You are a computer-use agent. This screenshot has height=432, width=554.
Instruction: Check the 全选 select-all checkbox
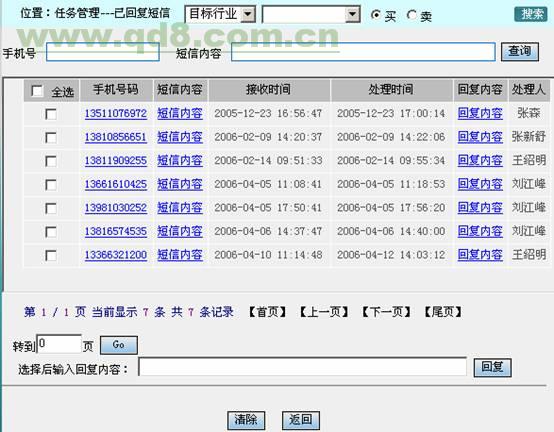coord(37,91)
